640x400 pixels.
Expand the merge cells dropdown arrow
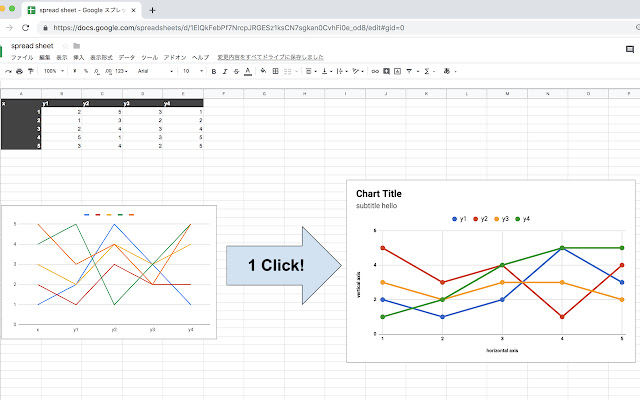[296, 71]
